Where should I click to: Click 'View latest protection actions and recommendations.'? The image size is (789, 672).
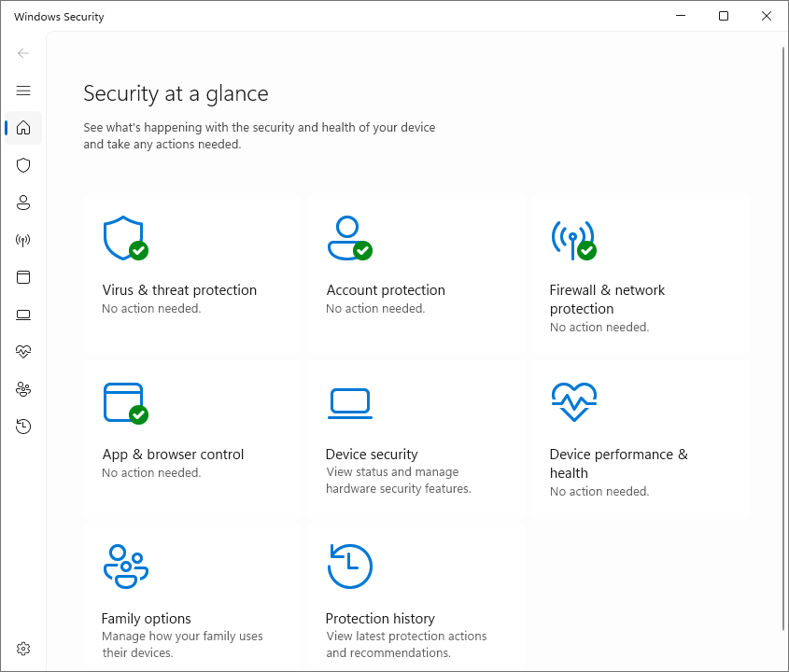pos(406,644)
